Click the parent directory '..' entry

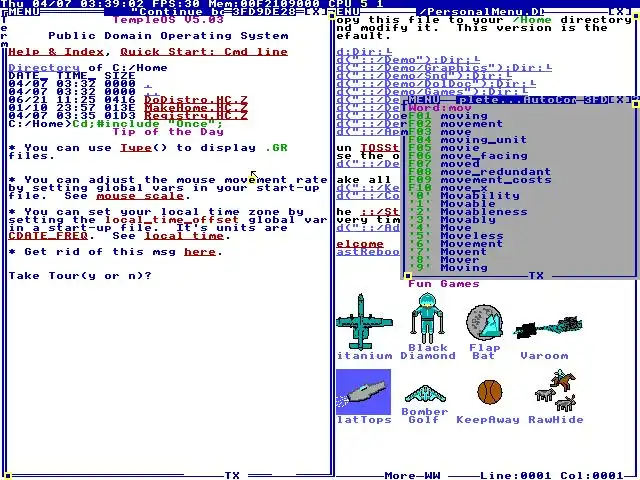[152, 92]
